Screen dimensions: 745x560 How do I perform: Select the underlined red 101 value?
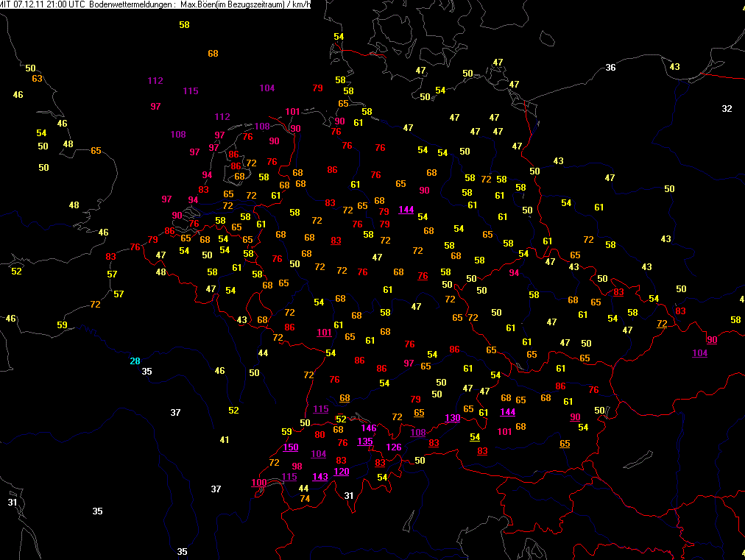[x=324, y=332]
